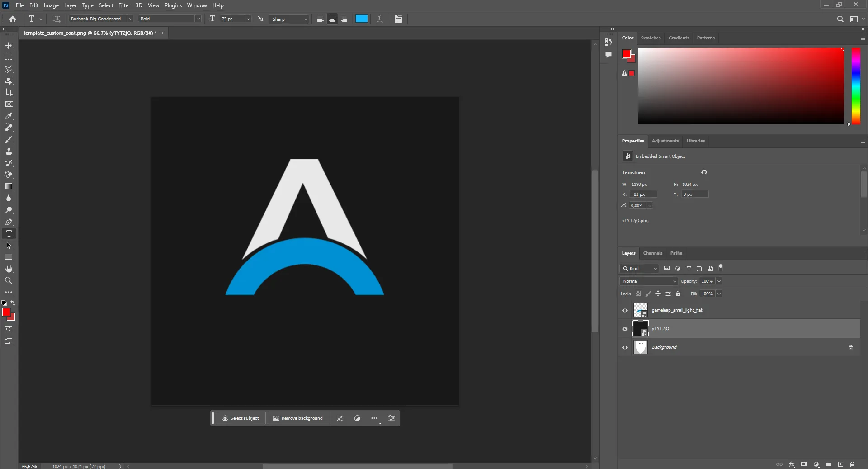Image resolution: width=868 pixels, height=469 pixels.
Task: Select the Gradient tool
Action: tap(9, 187)
